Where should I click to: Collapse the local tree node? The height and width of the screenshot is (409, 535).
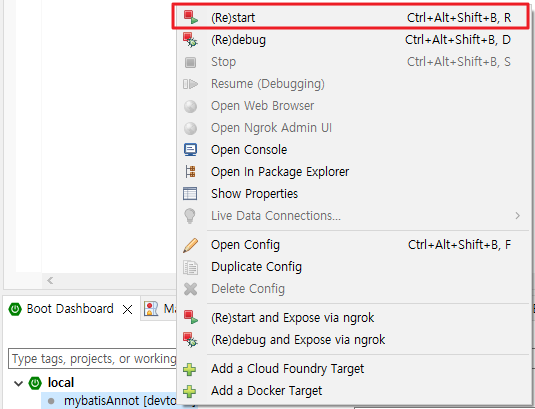pos(18,383)
